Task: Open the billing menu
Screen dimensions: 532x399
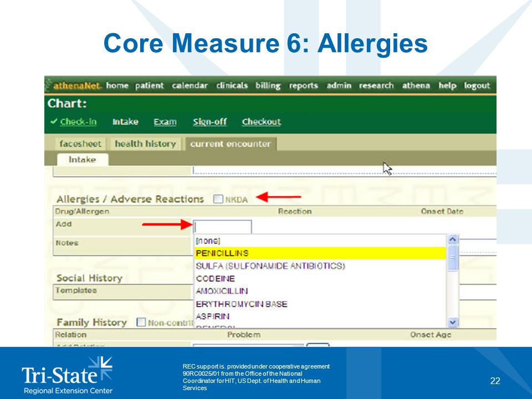Action: click(x=268, y=86)
